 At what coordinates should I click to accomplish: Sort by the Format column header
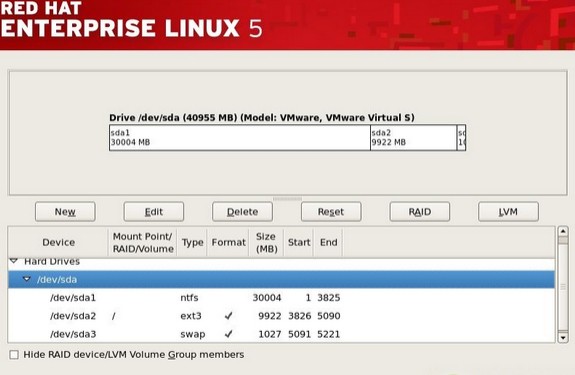coord(228,242)
